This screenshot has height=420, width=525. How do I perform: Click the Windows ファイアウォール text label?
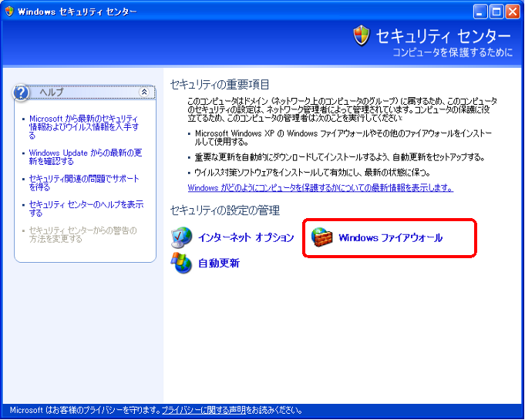(x=390, y=238)
